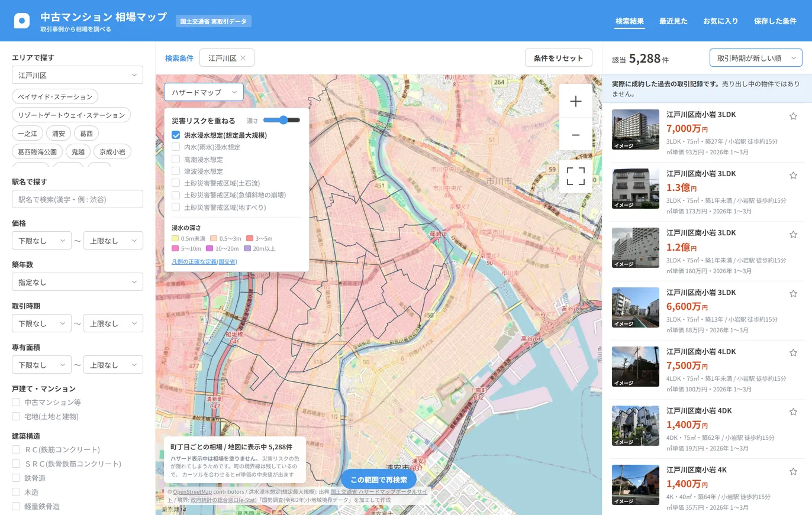The image size is (812, 515).
Task: Open the fullscreen map view icon
Action: click(x=576, y=176)
